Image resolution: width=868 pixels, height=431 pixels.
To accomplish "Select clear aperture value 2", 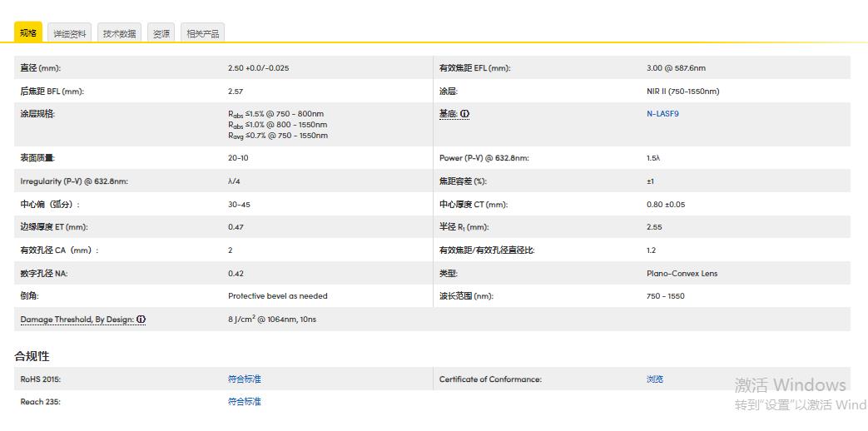I will pyautogui.click(x=231, y=250).
